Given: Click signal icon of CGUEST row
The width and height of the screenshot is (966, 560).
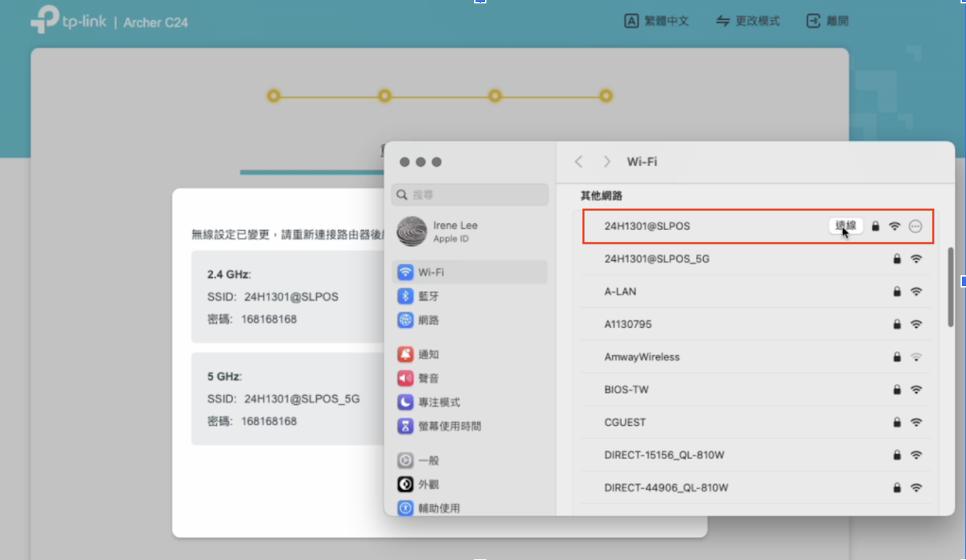Looking at the screenshot, I should (x=916, y=423).
